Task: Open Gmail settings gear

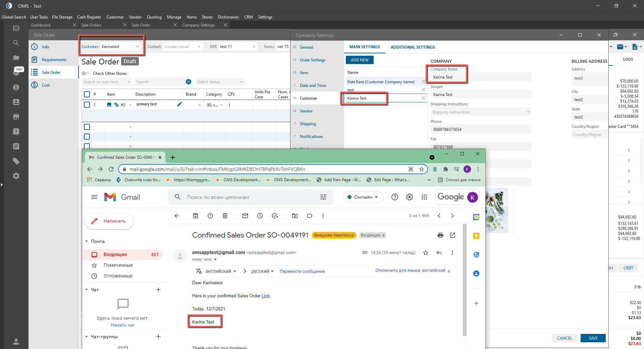Action: coord(410,197)
